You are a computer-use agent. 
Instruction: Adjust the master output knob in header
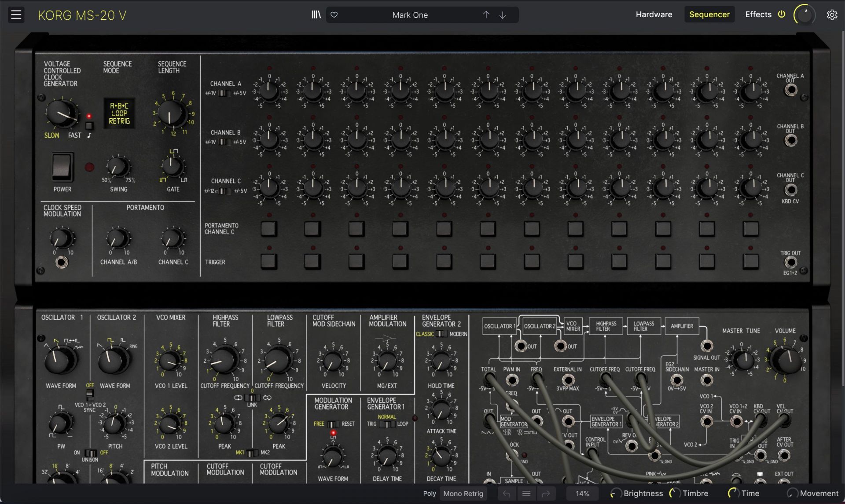(x=805, y=15)
